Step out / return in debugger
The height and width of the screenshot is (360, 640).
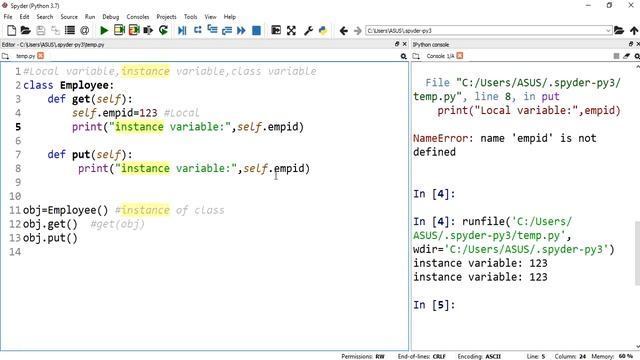pos(227,30)
